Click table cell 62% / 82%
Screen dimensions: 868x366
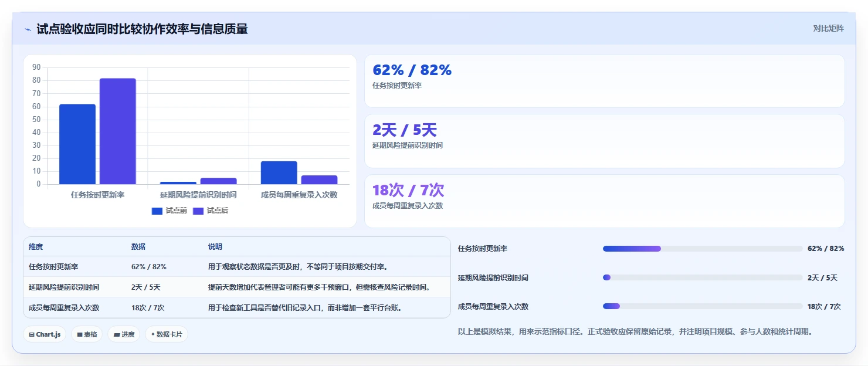pyautogui.click(x=149, y=267)
